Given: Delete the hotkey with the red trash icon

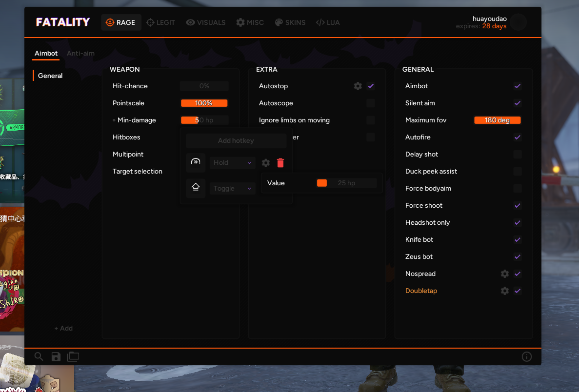Looking at the screenshot, I should 280,163.
